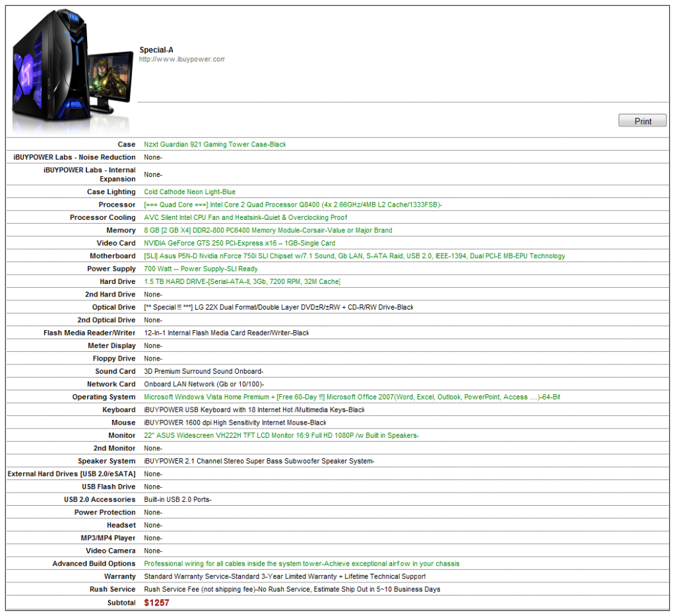Click the Print button
This screenshot has width=675, height=616.
click(642, 121)
